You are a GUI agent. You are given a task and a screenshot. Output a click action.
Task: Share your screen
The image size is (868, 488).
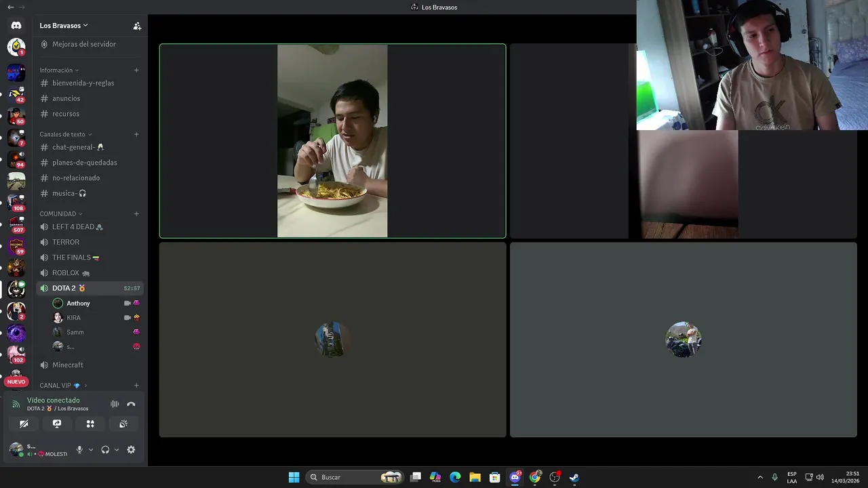click(57, 424)
